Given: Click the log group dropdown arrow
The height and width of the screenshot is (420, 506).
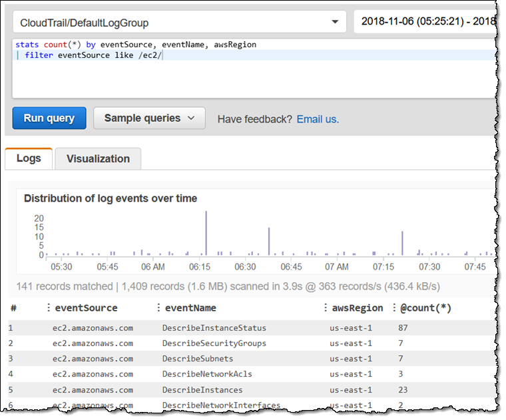Looking at the screenshot, I should tap(335, 22).
